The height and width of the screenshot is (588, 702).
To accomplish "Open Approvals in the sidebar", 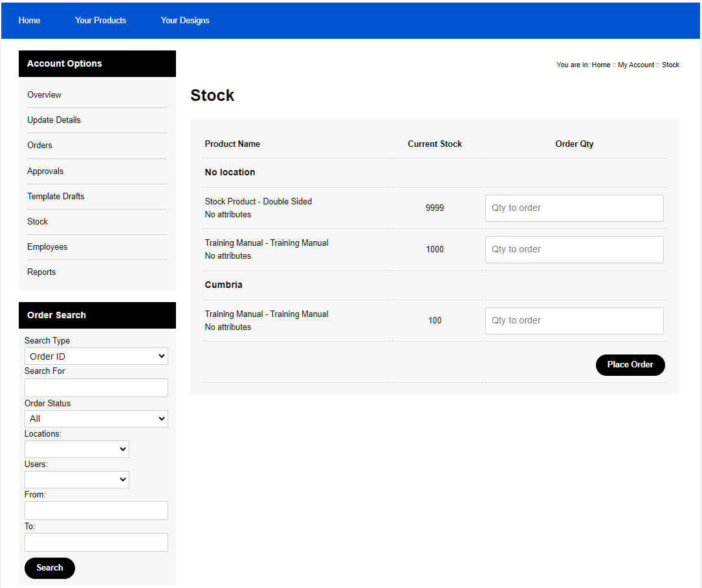I will pos(45,171).
